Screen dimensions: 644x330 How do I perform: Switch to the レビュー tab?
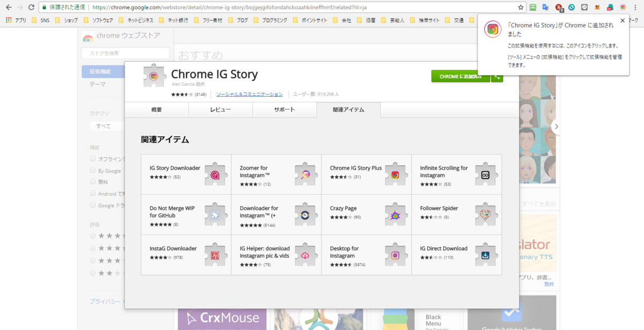[221, 109]
